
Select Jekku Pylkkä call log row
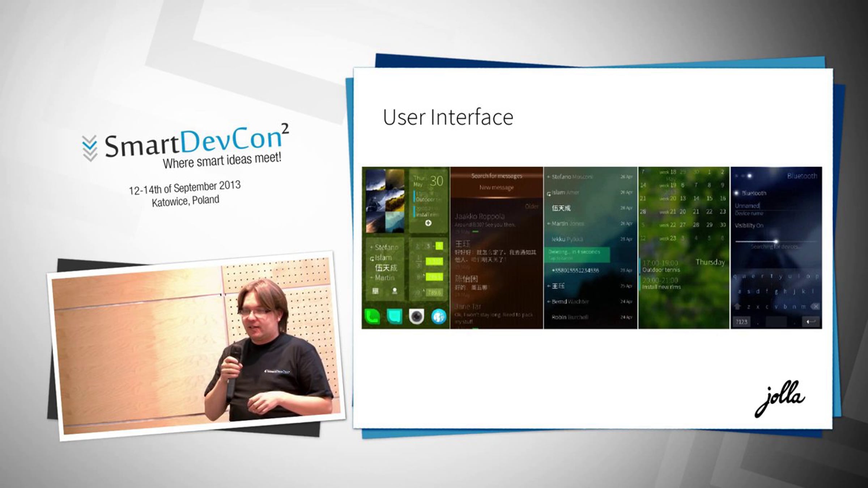(590, 239)
